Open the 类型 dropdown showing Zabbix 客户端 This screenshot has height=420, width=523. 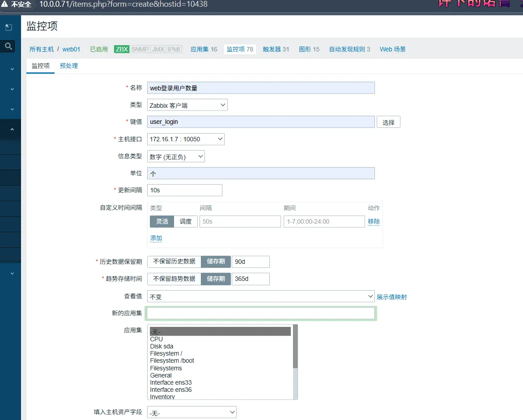(x=187, y=105)
